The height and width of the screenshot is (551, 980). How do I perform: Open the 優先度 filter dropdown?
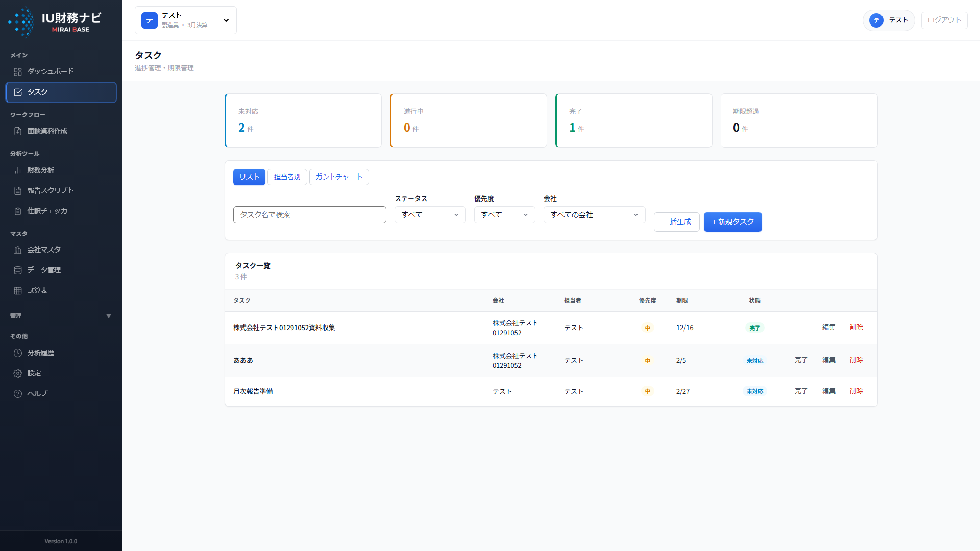click(x=504, y=215)
